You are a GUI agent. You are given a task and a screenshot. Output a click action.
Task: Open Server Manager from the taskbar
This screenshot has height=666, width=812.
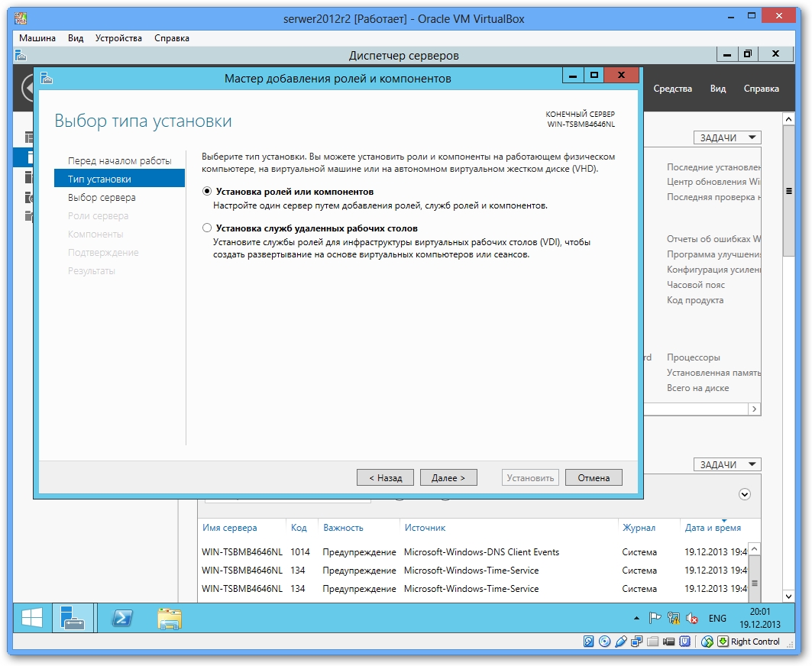(73, 619)
